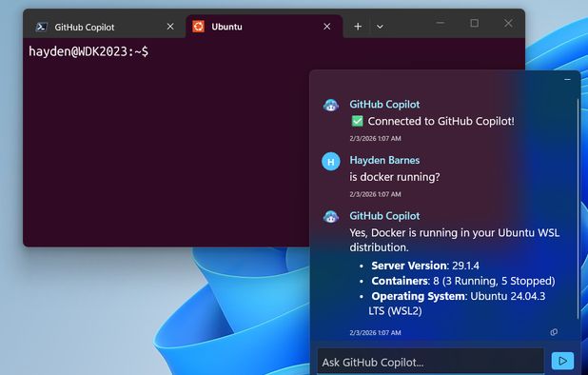This screenshot has width=588, height=375.
Task: Click the green checkmark emoji
Action: click(x=357, y=121)
